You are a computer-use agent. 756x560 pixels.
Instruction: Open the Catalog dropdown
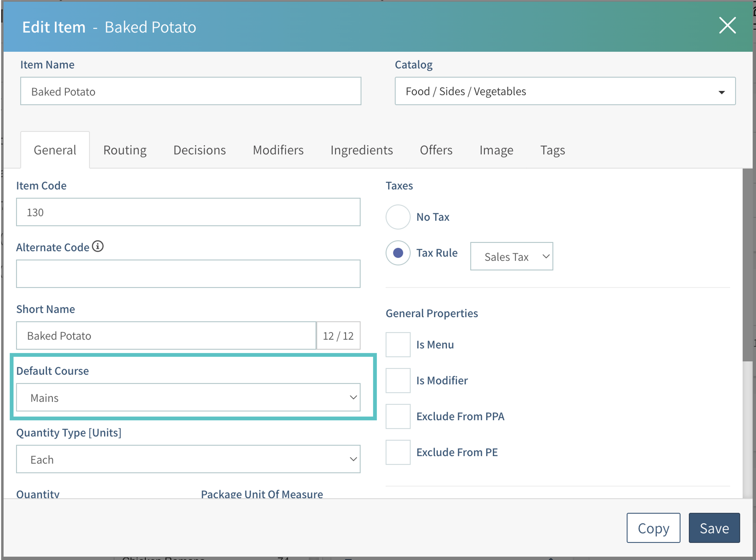[565, 91]
